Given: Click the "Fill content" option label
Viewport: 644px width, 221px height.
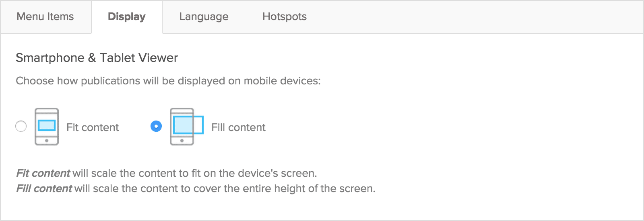Looking at the screenshot, I should tap(238, 127).
